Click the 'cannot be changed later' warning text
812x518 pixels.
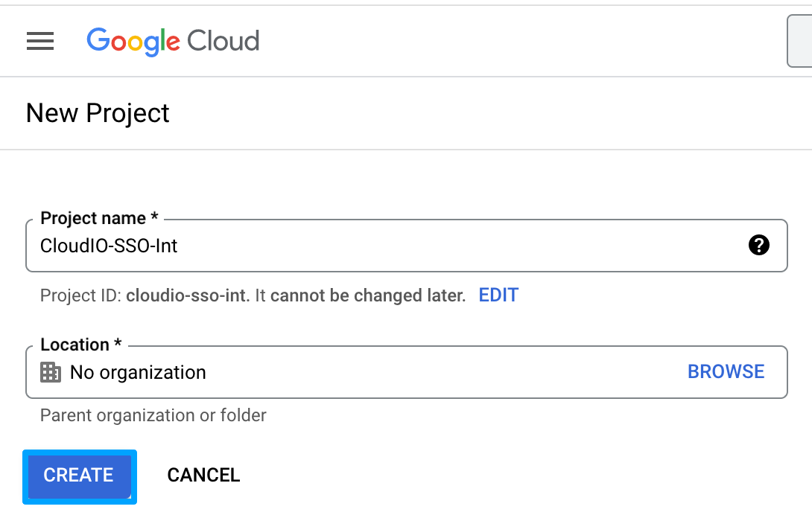tap(368, 295)
